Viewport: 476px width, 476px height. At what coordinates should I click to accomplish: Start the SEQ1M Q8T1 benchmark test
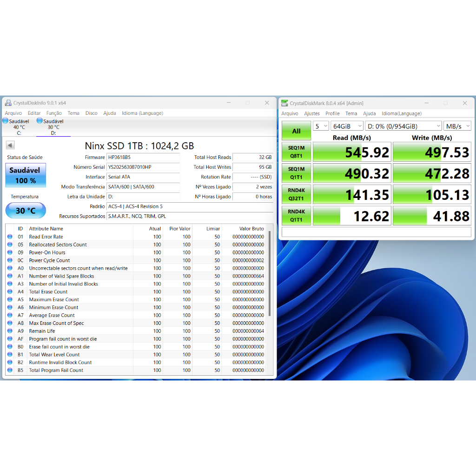click(296, 152)
